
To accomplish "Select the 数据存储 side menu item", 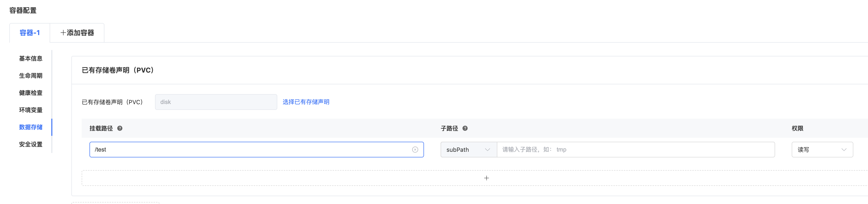I will point(31,127).
